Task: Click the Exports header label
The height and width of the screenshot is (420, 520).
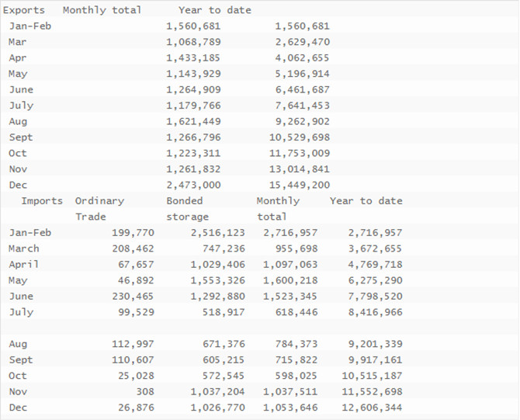Action: 23,10
